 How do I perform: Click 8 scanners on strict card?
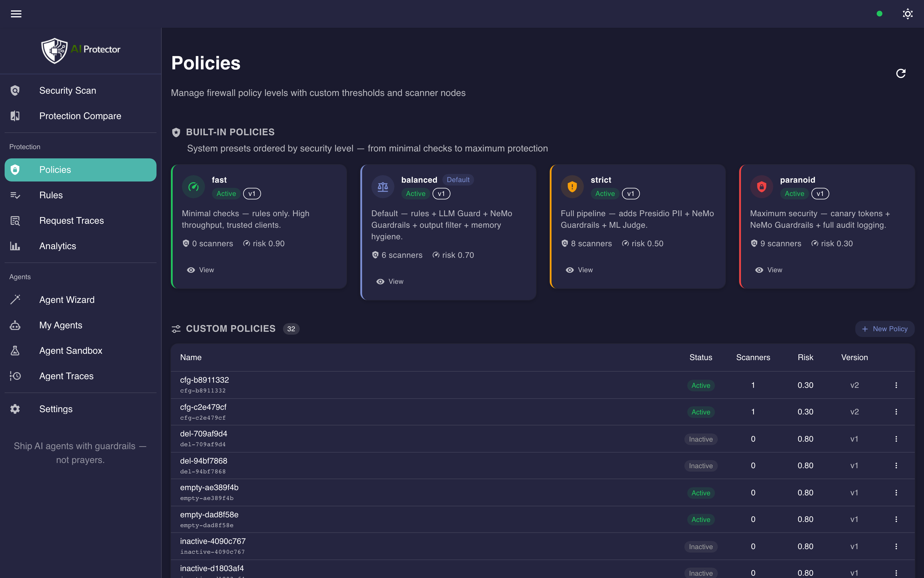[586, 244]
